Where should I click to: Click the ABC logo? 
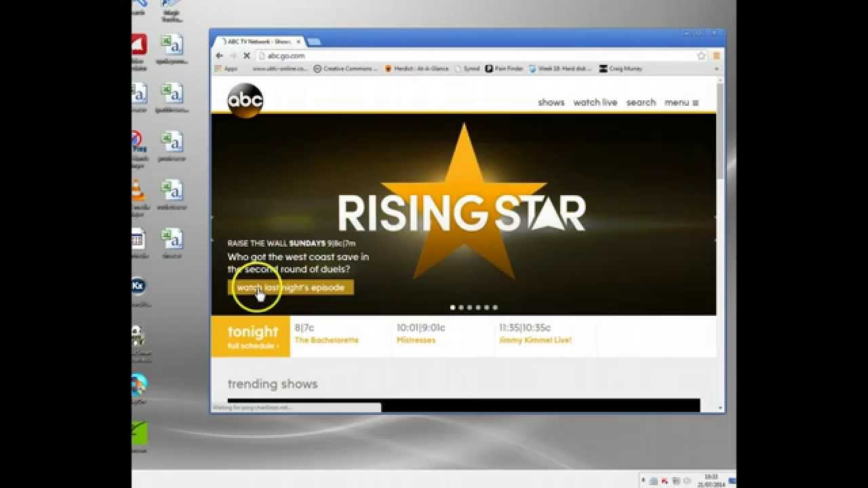(245, 100)
